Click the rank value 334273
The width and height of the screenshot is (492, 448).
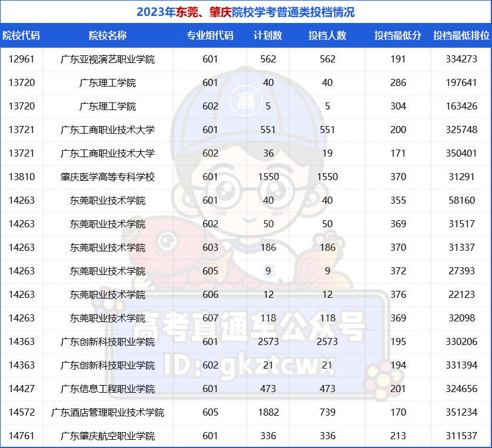click(461, 59)
